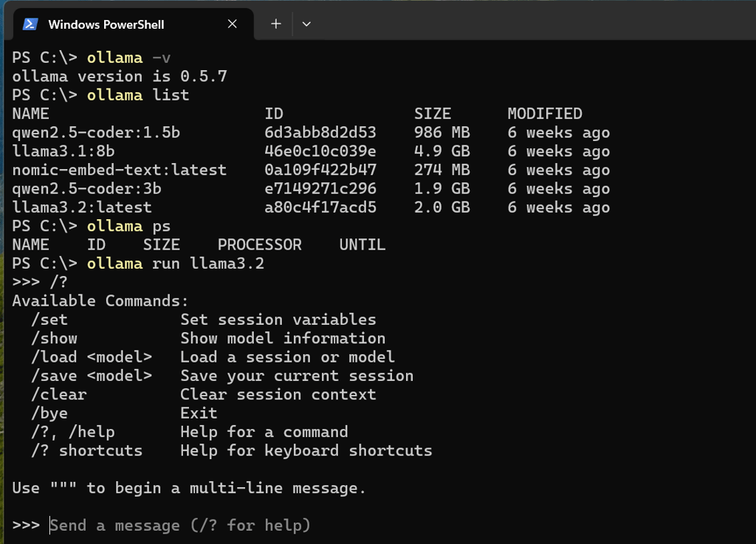Click the size value '2.0 GB'
The image size is (756, 544).
[x=442, y=207]
